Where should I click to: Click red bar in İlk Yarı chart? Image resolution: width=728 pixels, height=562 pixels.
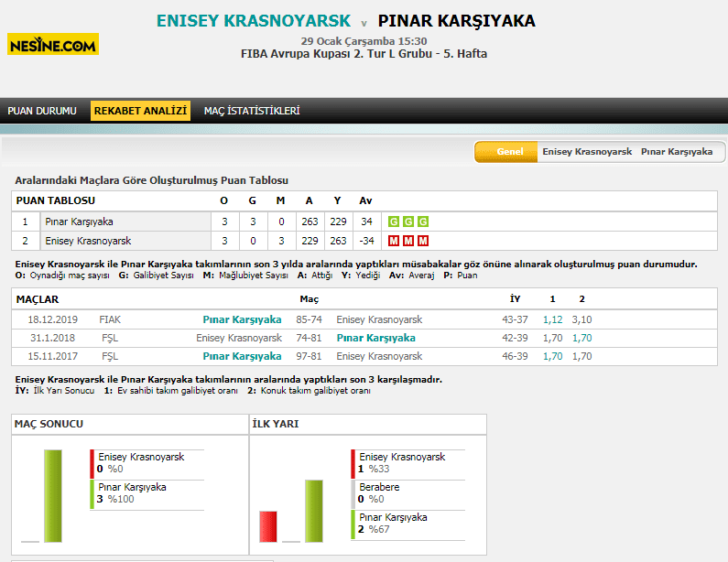[268, 526]
